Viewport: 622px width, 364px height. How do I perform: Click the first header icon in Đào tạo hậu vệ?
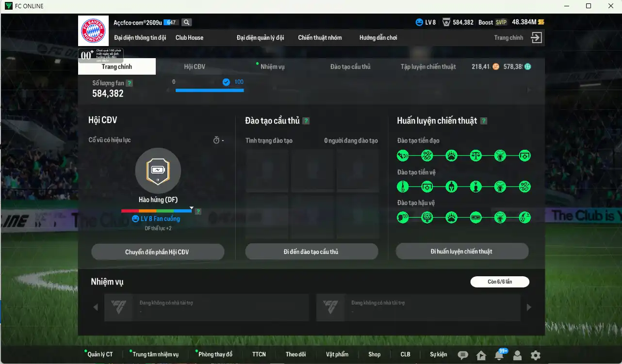(x=403, y=218)
